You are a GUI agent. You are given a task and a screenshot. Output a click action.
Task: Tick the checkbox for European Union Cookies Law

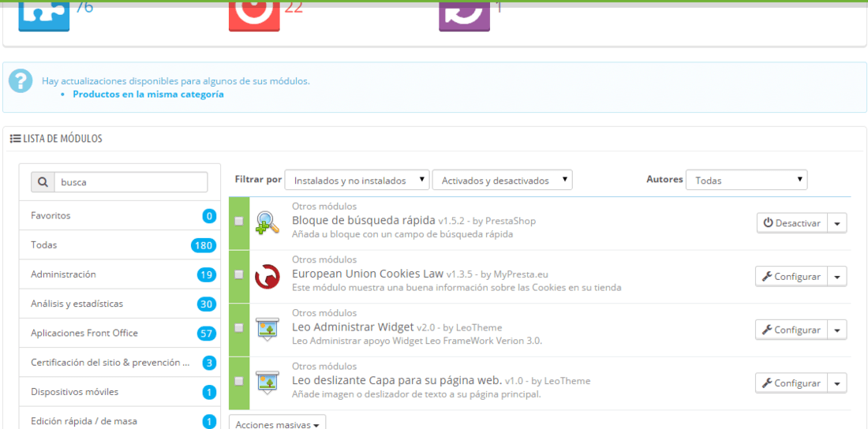(x=238, y=274)
